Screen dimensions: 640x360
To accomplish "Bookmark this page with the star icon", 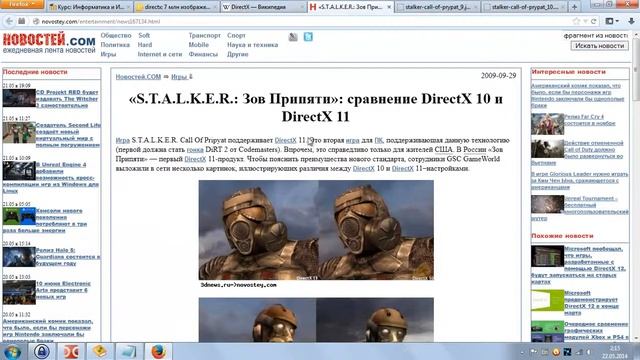I will (576, 21).
